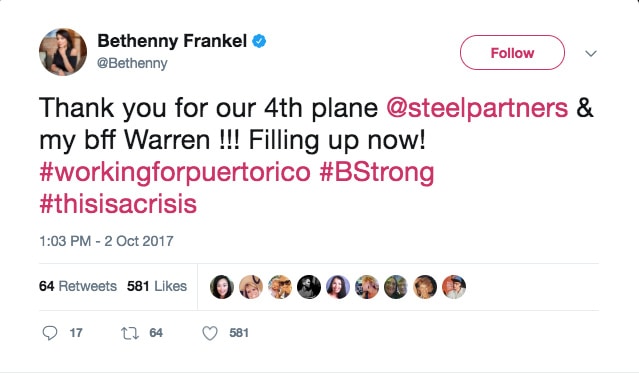View the 581 Likes list
The width and height of the screenshot is (639, 374).
click(x=157, y=286)
